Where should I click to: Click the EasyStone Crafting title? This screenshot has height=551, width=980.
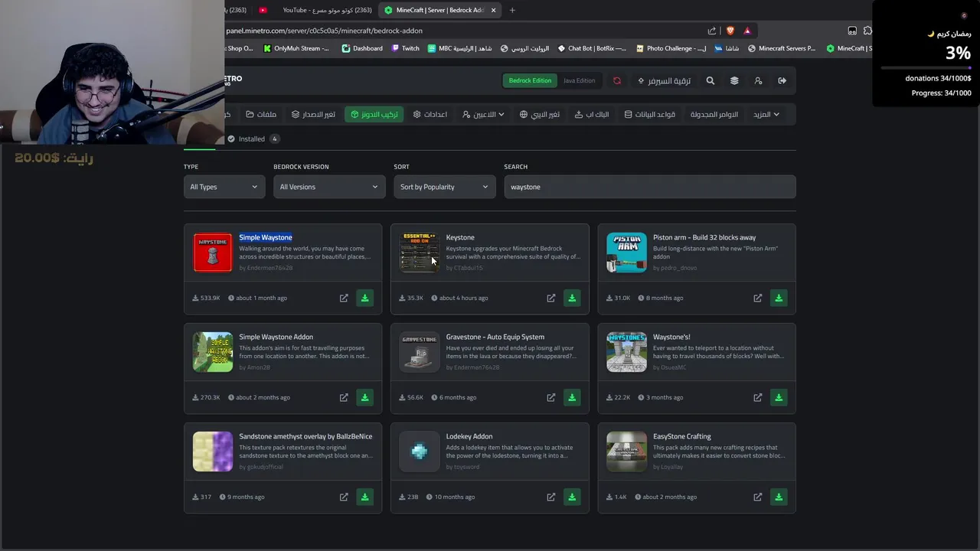coord(682,436)
